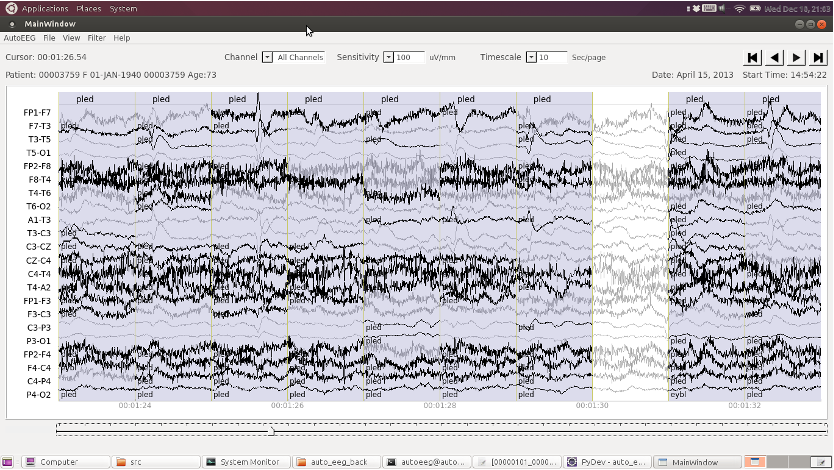
Task: Open the Help menu
Action: coord(121,38)
